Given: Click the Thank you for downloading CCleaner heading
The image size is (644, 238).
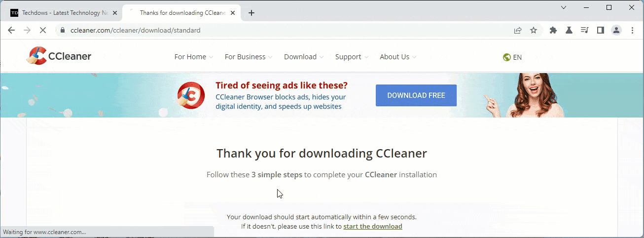Looking at the screenshot, I should point(322,153).
